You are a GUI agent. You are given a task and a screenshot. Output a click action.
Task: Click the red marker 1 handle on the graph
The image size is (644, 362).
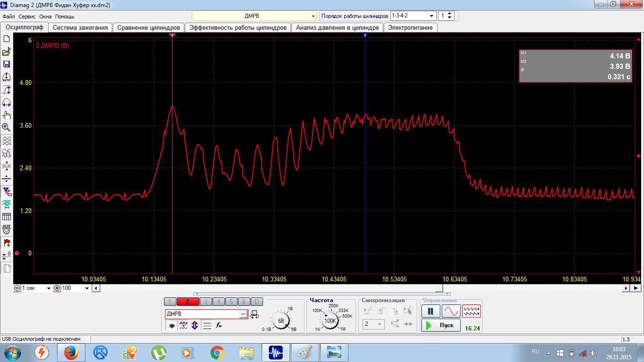[x=172, y=35]
